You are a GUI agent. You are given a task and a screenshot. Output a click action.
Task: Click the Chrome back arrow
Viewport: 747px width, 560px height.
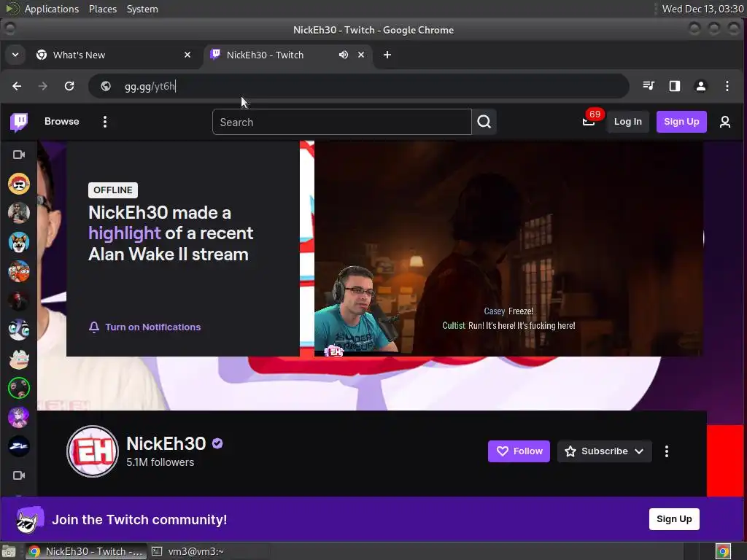pos(18,86)
